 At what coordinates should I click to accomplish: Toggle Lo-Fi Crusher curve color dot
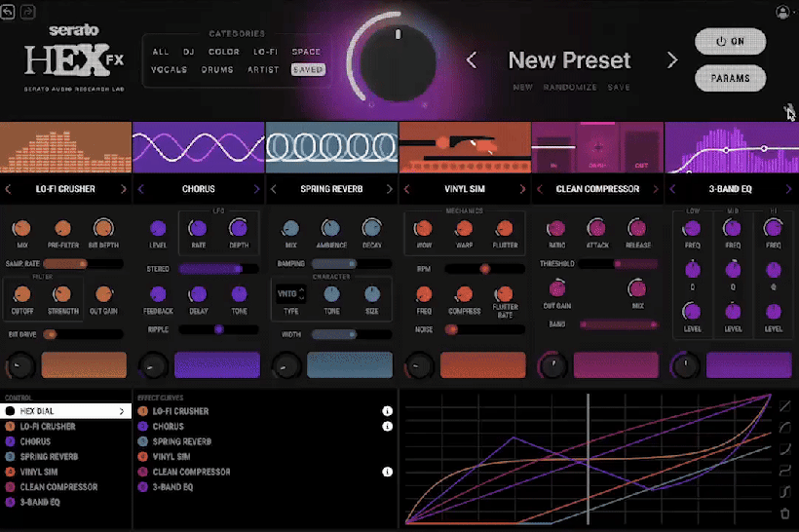142,411
